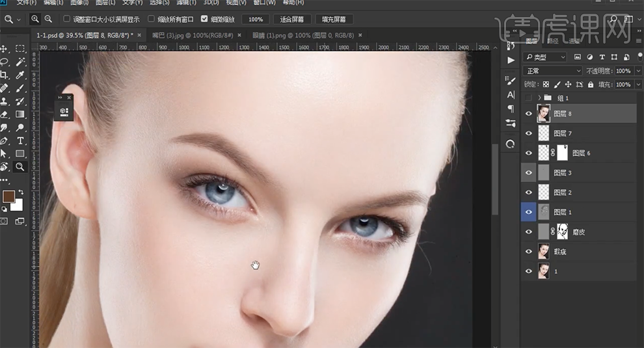Activate Zoom In mode in options bar
Viewport: 644px width, 348px height.
(35, 19)
